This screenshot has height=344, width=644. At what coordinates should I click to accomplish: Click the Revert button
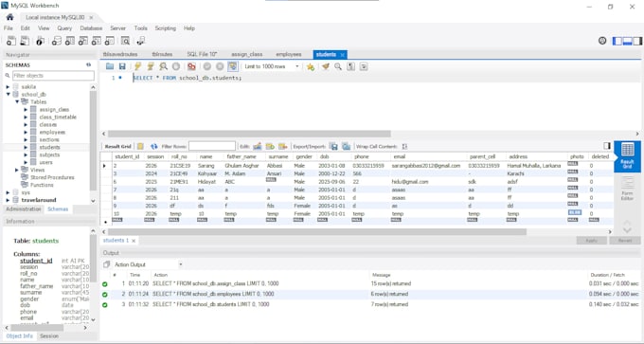[x=625, y=241]
